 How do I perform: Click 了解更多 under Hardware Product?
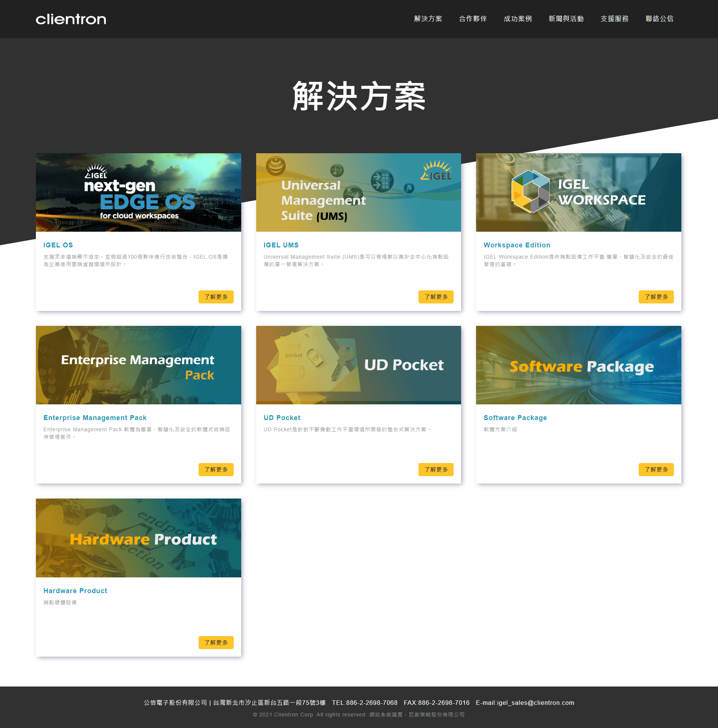(216, 642)
